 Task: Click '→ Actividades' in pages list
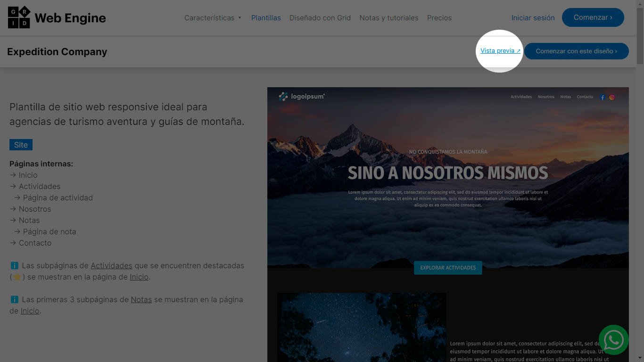35,186
